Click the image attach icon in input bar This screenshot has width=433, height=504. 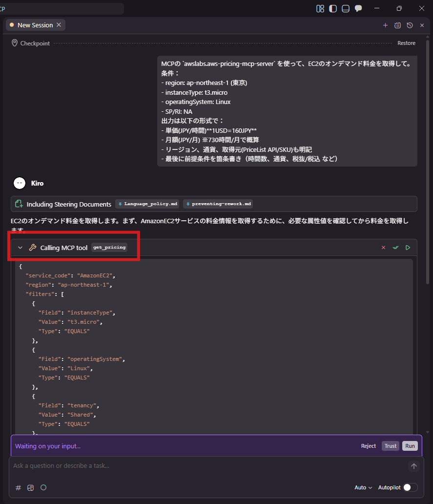pyautogui.click(x=31, y=487)
